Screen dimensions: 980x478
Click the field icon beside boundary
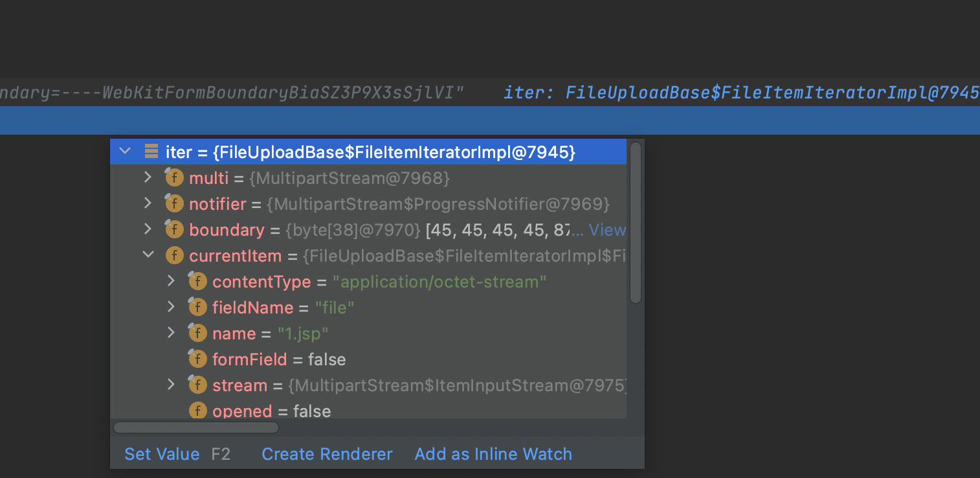point(174,229)
